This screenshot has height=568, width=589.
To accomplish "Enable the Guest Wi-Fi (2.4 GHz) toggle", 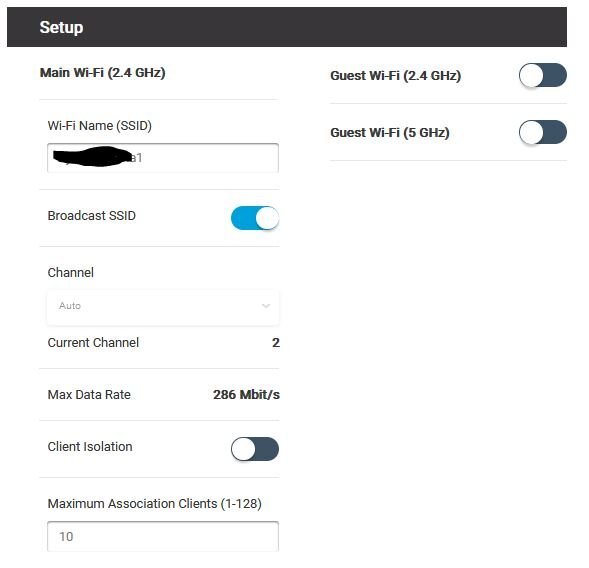I will pos(542,75).
